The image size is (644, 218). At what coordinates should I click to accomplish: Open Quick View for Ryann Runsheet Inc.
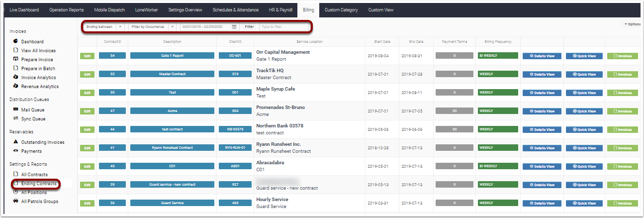coord(584,148)
